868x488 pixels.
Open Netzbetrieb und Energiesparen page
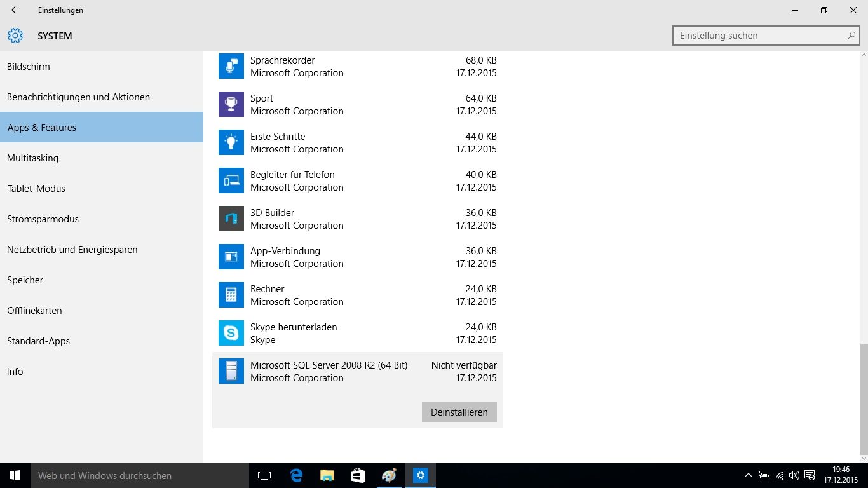coord(102,250)
